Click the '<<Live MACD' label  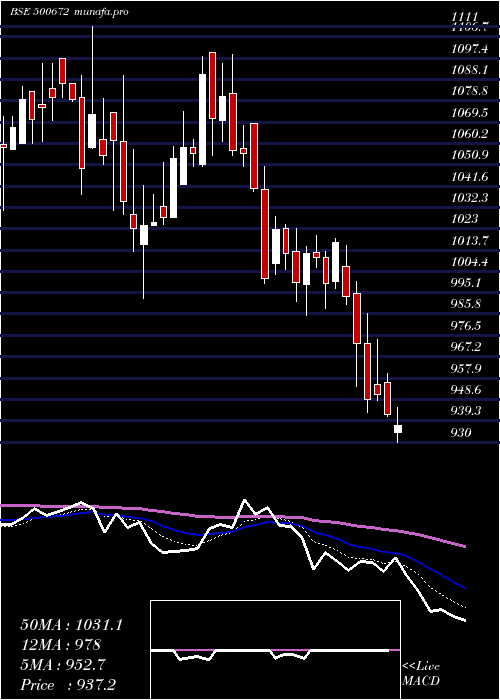click(x=421, y=674)
